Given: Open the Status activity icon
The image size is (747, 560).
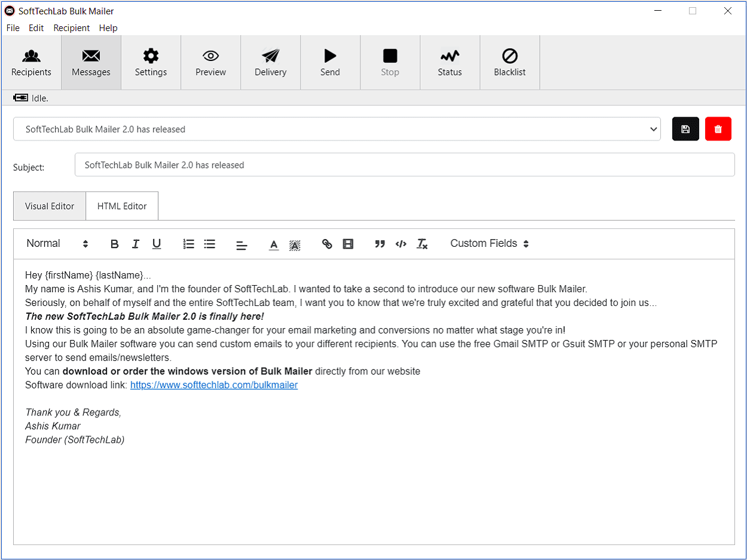Looking at the screenshot, I should 449,63.
